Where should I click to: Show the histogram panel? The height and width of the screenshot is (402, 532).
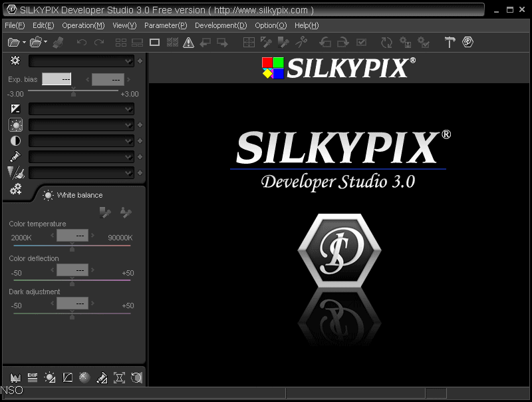pos(15,377)
